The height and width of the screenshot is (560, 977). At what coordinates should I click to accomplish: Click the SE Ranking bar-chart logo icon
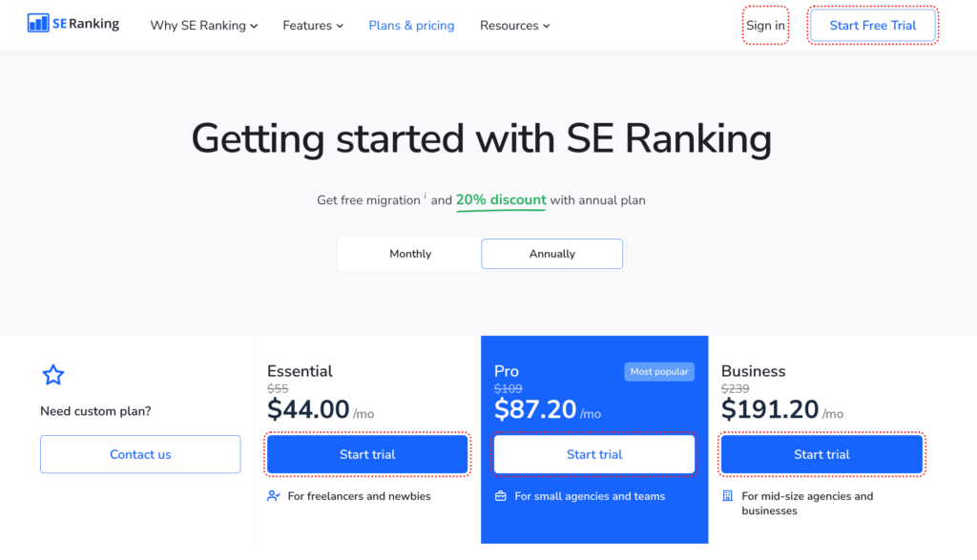tap(38, 23)
